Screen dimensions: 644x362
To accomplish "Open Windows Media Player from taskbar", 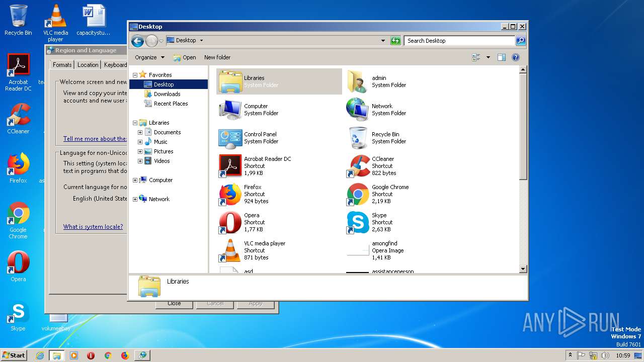I will 74,355.
